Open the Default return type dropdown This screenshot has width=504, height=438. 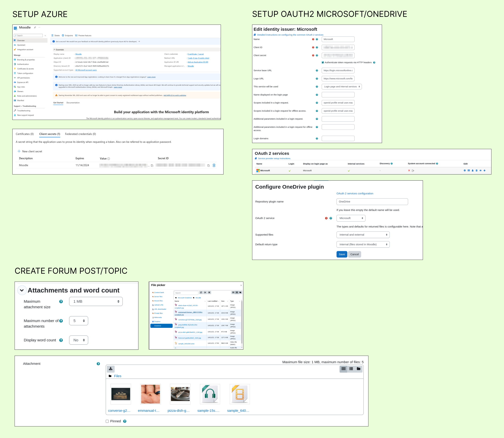pyautogui.click(x=363, y=244)
